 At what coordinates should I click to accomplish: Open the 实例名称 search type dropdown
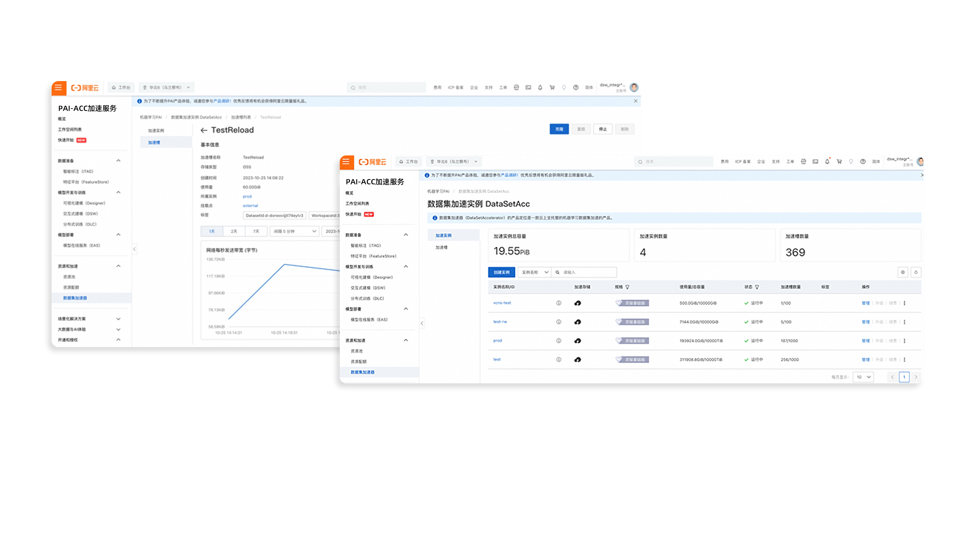point(534,272)
